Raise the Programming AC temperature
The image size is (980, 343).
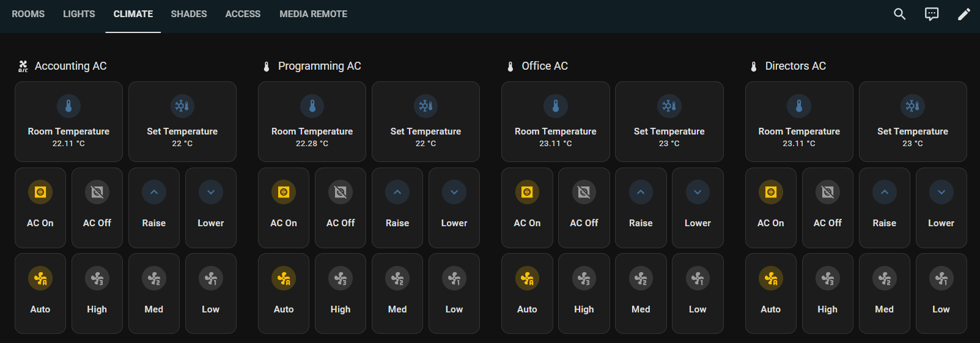coord(397,207)
